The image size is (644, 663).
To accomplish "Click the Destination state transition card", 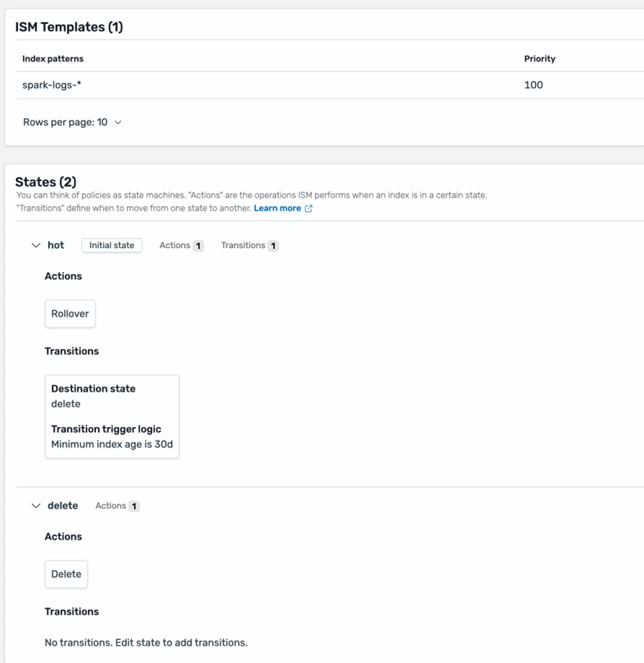I will pos(112,416).
